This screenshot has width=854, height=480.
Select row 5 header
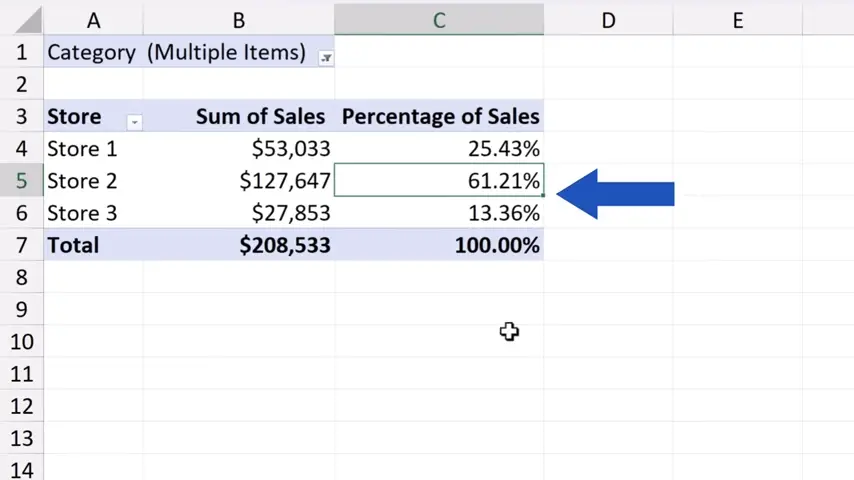[21, 181]
